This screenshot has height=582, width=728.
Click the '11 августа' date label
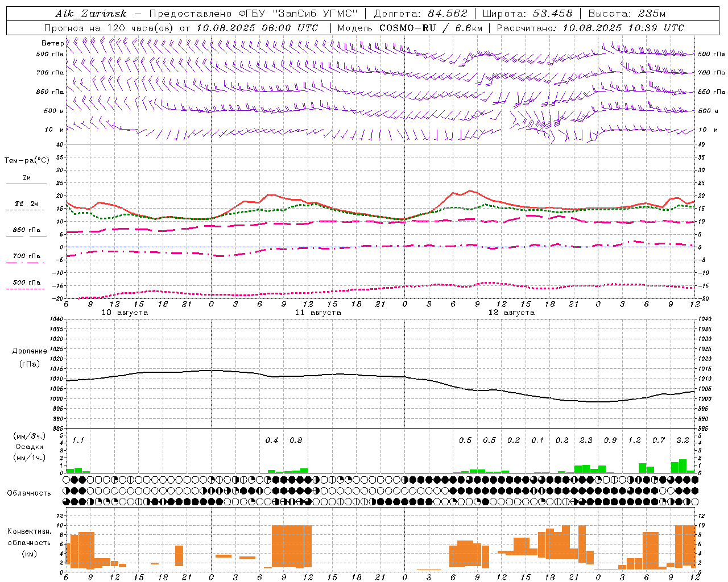pyautogui.click(x=318, y=313)
